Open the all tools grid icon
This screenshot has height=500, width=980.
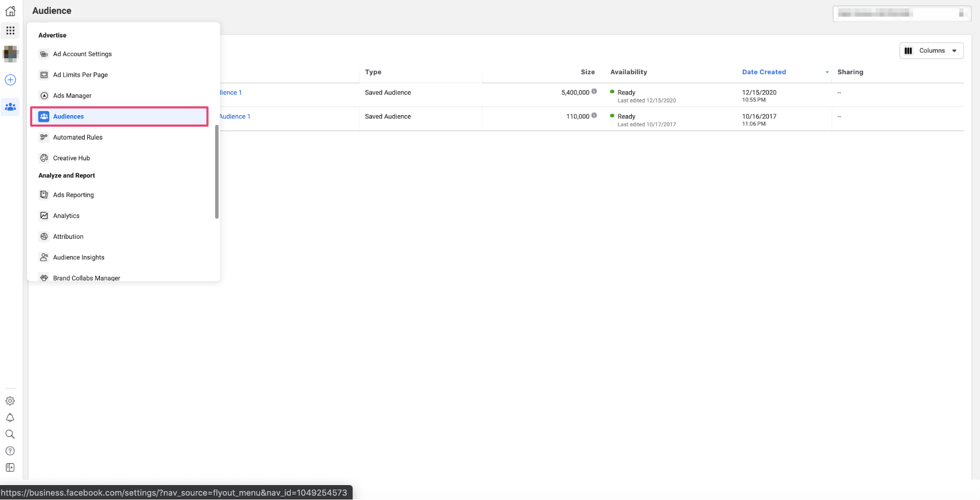coord(10,31)
